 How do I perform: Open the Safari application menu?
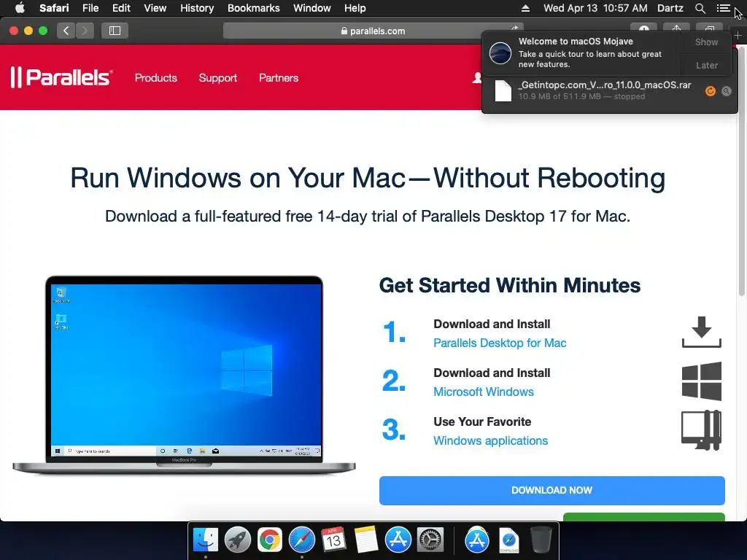pyautogui.click(x=54, y=8)
